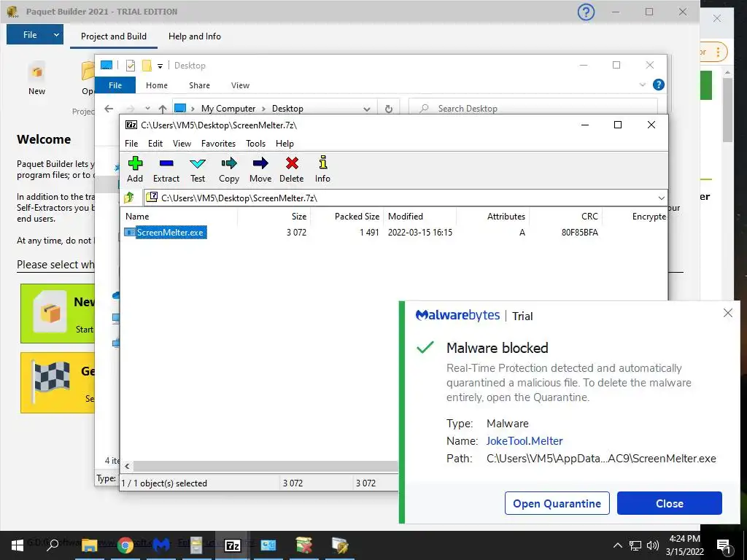
Task: Open the 7-Zip File menu
Action: [x=131, y=144]
